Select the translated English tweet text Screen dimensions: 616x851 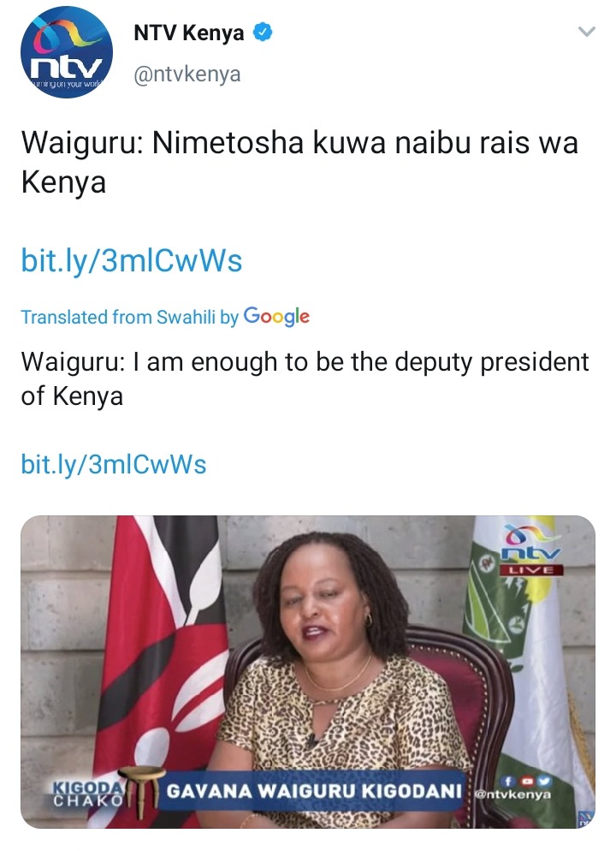coord(305,378)
